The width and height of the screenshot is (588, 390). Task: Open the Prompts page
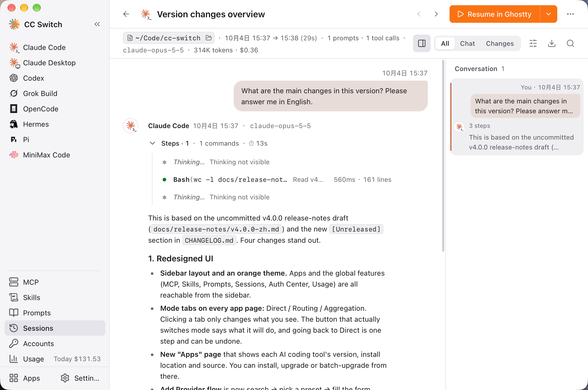[x=55, y=313]
